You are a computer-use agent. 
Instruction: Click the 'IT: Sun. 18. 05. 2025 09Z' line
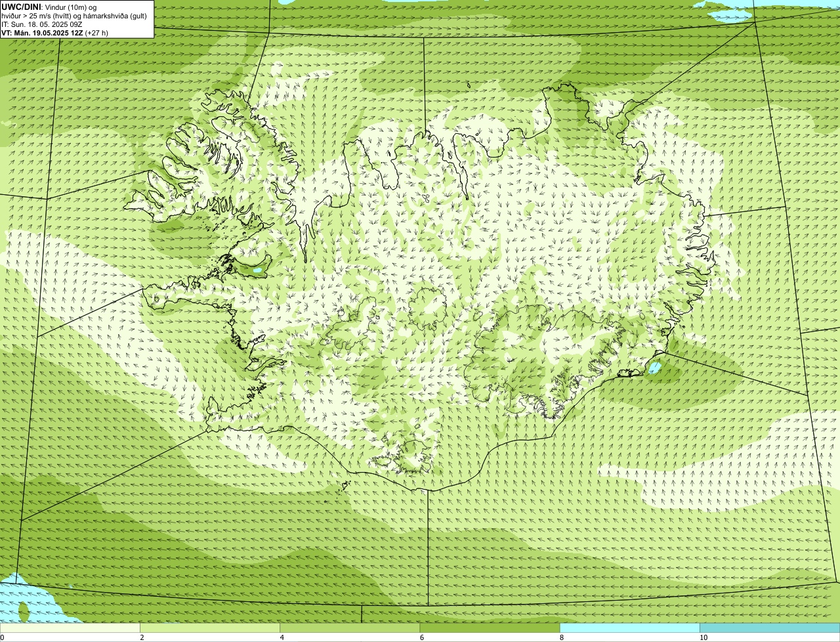[x=42, y=24]
